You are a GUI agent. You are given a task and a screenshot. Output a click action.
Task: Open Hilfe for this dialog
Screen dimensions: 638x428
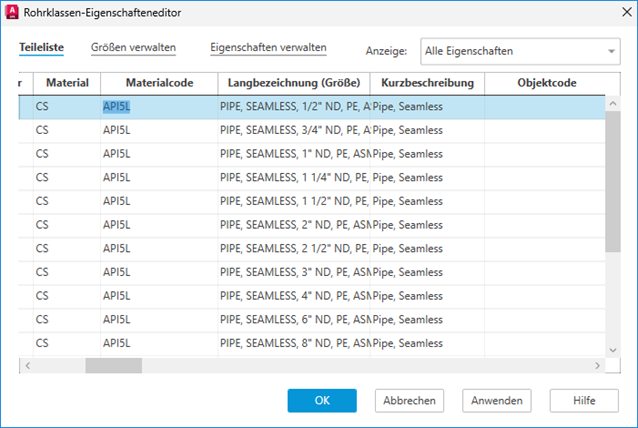click(x=584, y=401)
